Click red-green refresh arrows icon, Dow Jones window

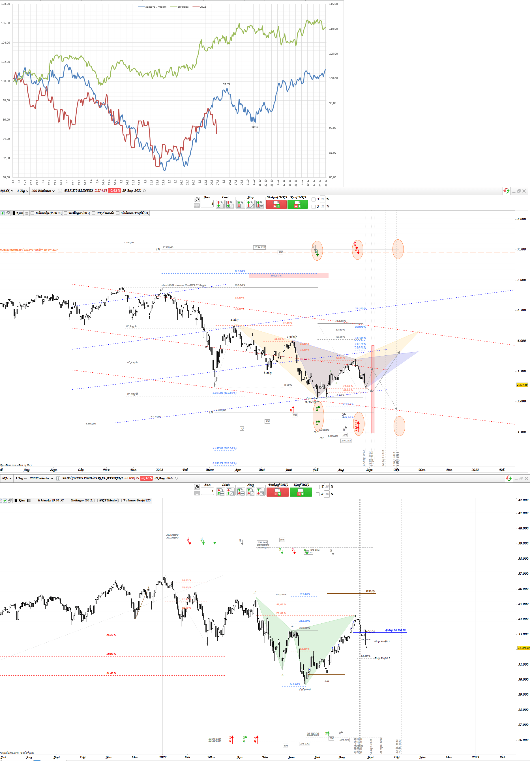click(x=509, y=478)
